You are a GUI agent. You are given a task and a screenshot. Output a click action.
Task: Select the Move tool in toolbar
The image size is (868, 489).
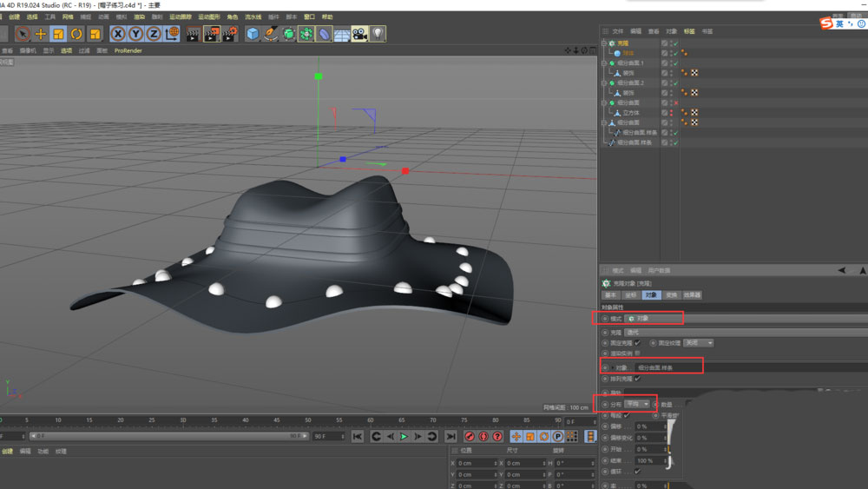pyautogui.click(x=40, y=34)
